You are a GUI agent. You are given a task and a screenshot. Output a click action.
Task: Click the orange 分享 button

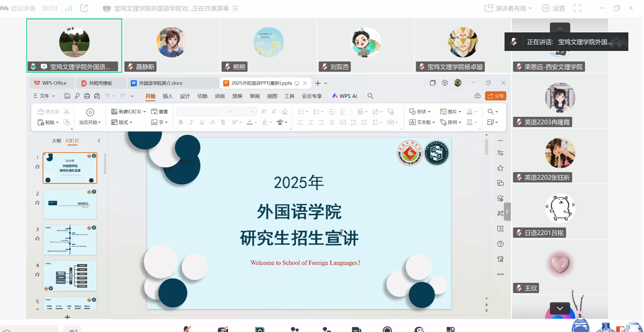click(x=496, y=96)
